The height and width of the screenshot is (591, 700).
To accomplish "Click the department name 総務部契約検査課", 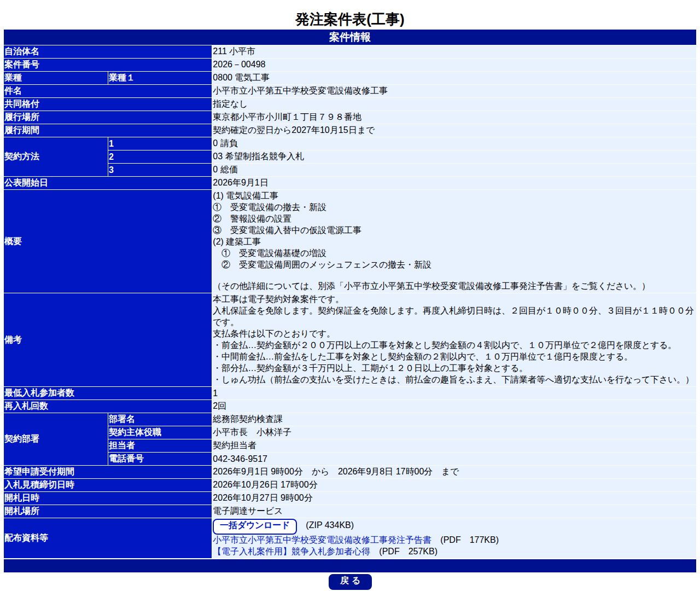I will pos(248,419).
